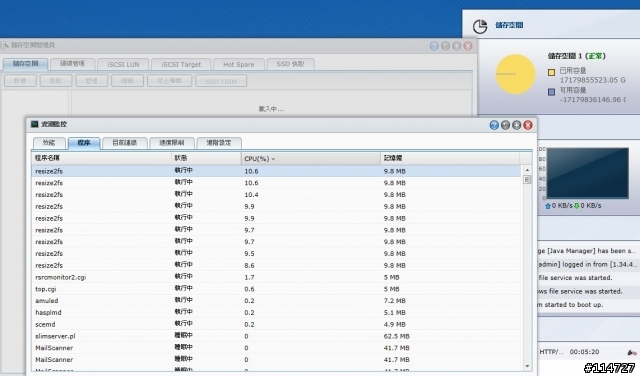Open the iSCSI LUN tab

click(123, 64)
